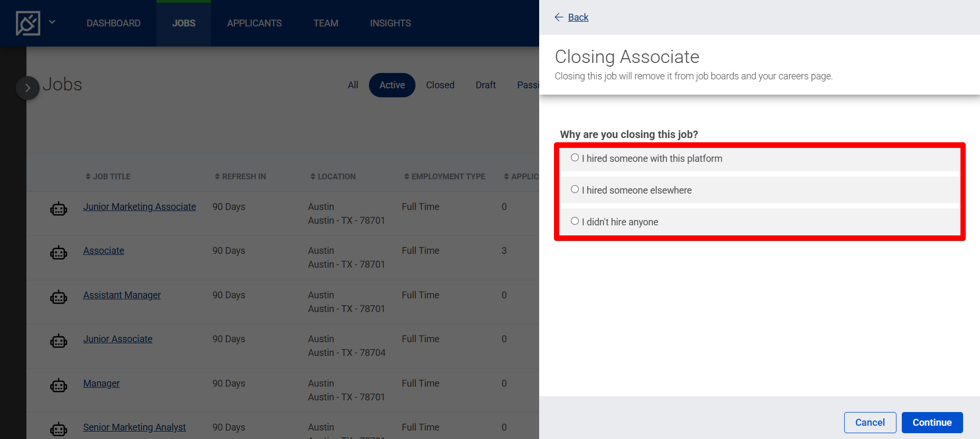The image size is (980, 439).
Task: Click the robot icon beside Associate job
Action: (59, 253)
